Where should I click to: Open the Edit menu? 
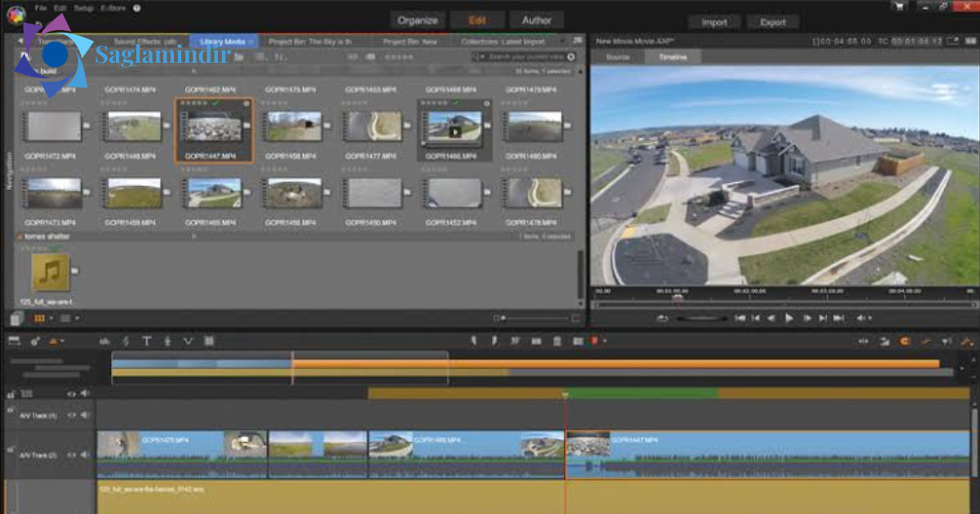tap(62, 7)
